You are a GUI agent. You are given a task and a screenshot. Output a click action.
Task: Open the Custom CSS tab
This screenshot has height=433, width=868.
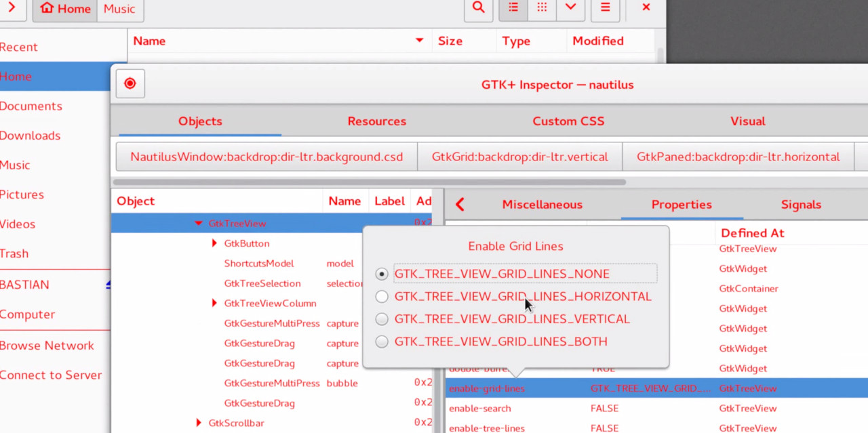[568, 121]
